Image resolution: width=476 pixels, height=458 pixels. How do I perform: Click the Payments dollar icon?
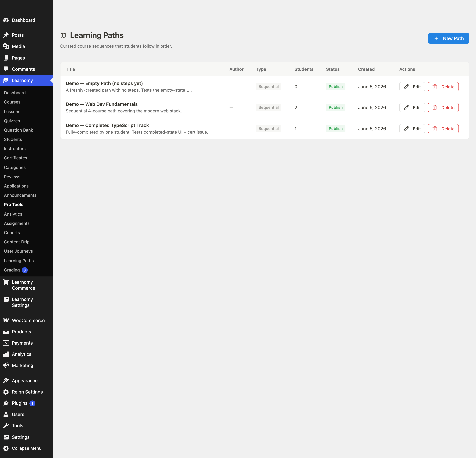(6, 343)
